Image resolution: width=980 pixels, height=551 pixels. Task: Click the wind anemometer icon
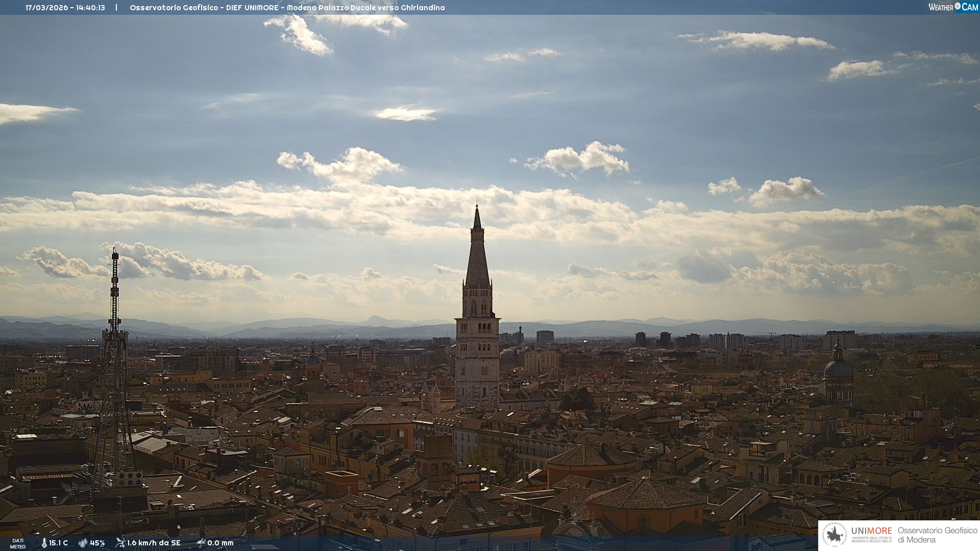point(120,542)
